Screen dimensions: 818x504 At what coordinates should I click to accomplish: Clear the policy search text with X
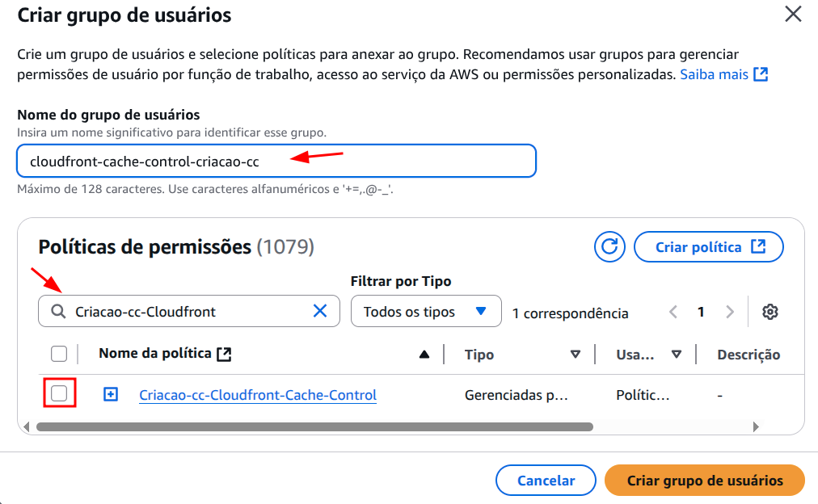tap(320, 311)
